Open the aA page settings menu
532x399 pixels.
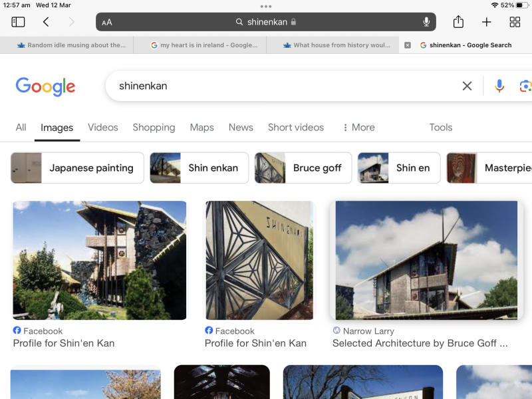pyautogui.click(x=107, y=22)
